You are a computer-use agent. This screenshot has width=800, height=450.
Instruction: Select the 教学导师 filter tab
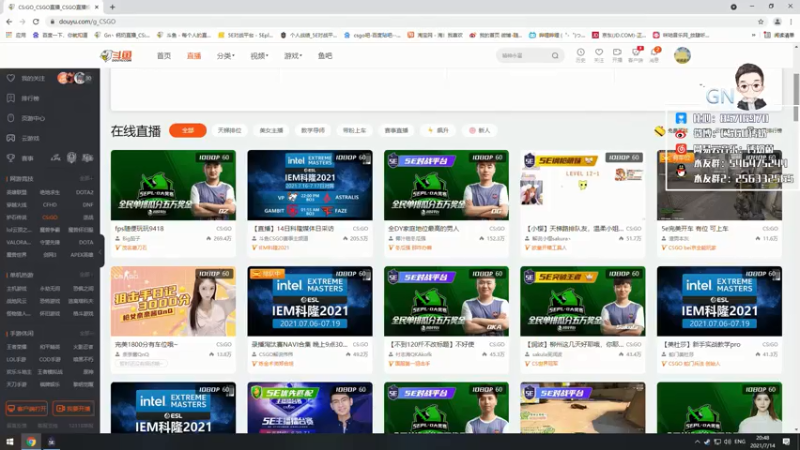pyautogui.click(x=313, y=131)
